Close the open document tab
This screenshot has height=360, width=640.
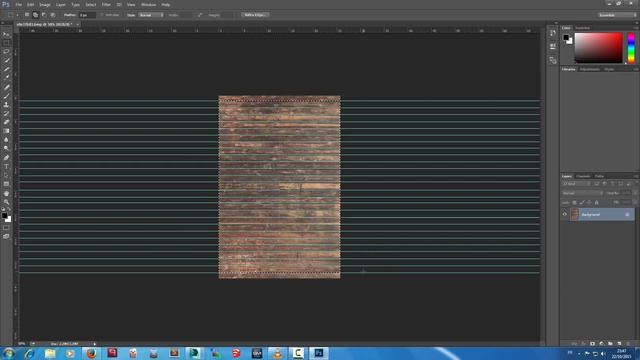[x=78, y=24]
